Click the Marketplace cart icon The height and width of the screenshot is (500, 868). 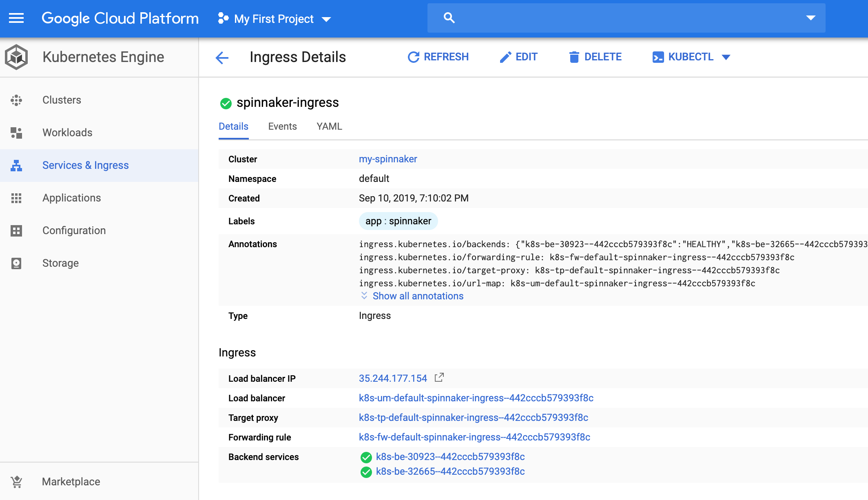tap(16, 482)
